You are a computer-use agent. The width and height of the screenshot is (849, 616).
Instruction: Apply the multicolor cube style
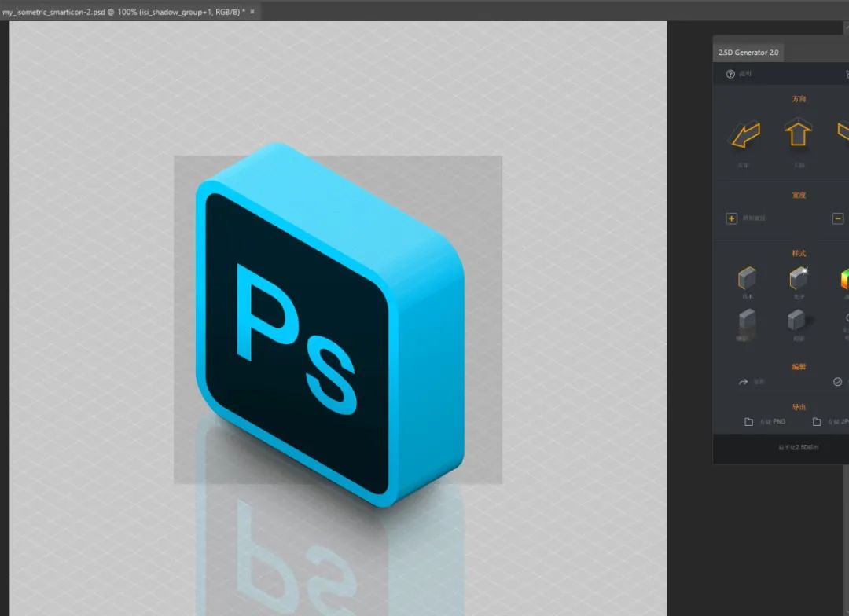pyautogui.click(x=844, y=278)
